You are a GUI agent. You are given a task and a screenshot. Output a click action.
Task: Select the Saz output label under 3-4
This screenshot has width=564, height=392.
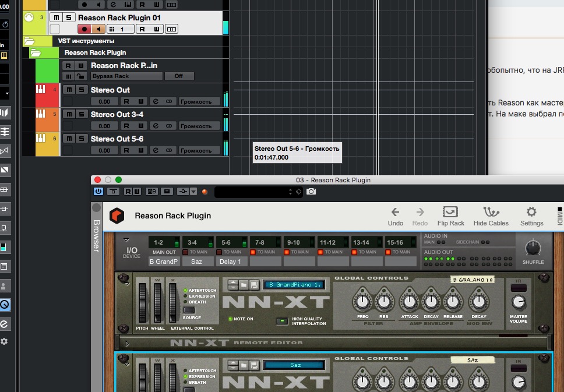[196, 262]
